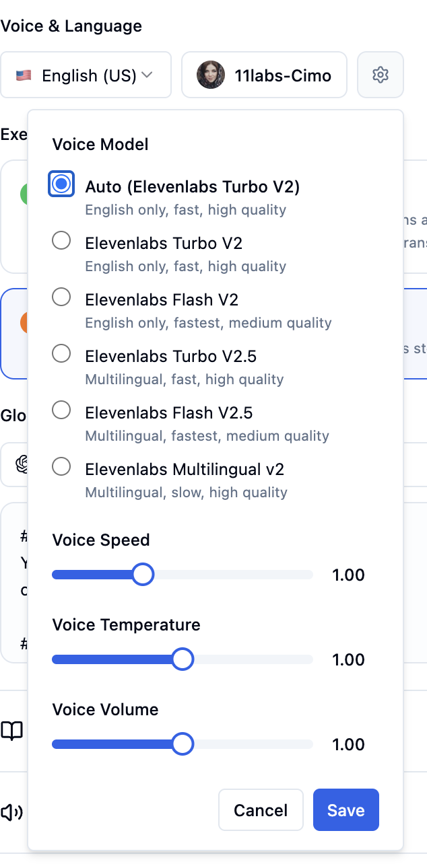Click the US flag icon
This screenshot has height=868, width=427.
[x=22, y=75]
